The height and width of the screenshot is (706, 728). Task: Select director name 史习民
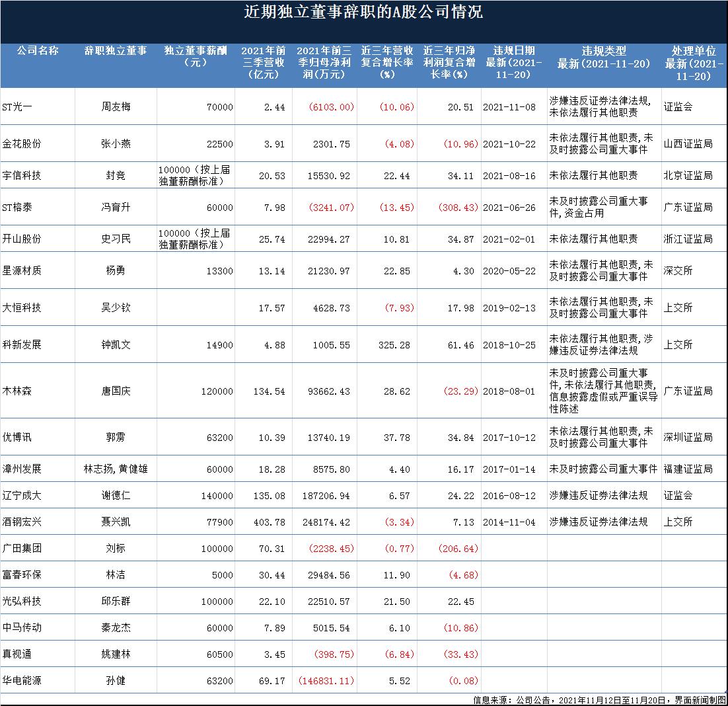(116, 239)
